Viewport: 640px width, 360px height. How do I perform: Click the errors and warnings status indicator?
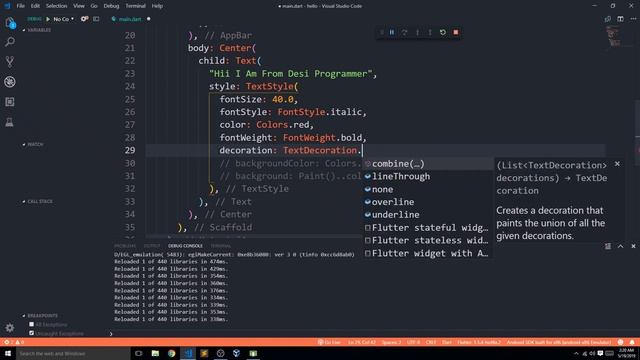coord(14,342)
